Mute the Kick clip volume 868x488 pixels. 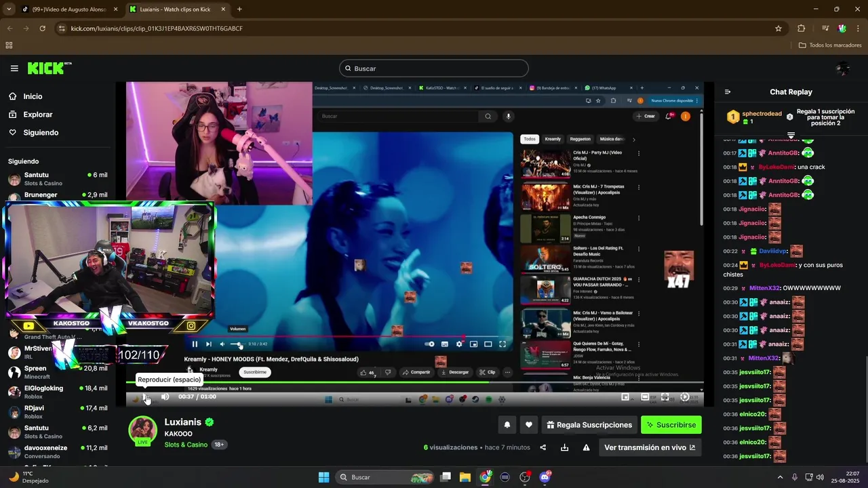[165, 397]
